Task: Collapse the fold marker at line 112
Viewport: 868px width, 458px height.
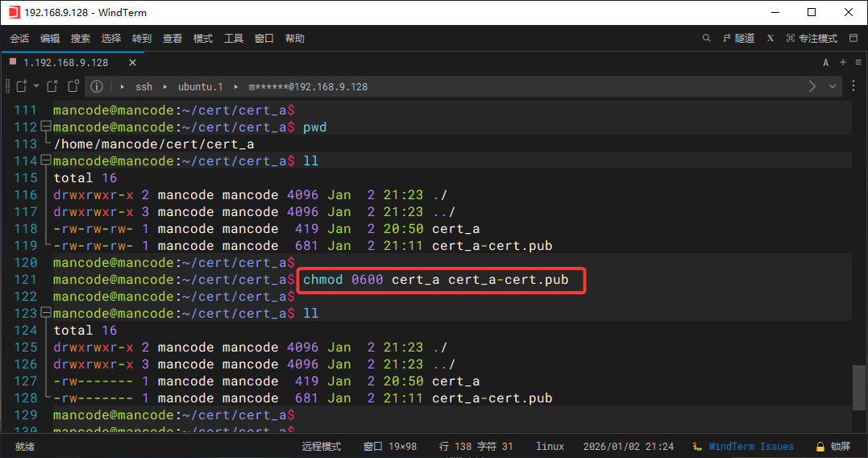Action: pos(45,127)
